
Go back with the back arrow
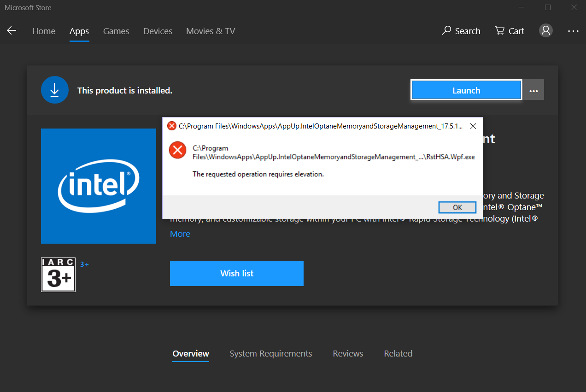coord(12,31)
